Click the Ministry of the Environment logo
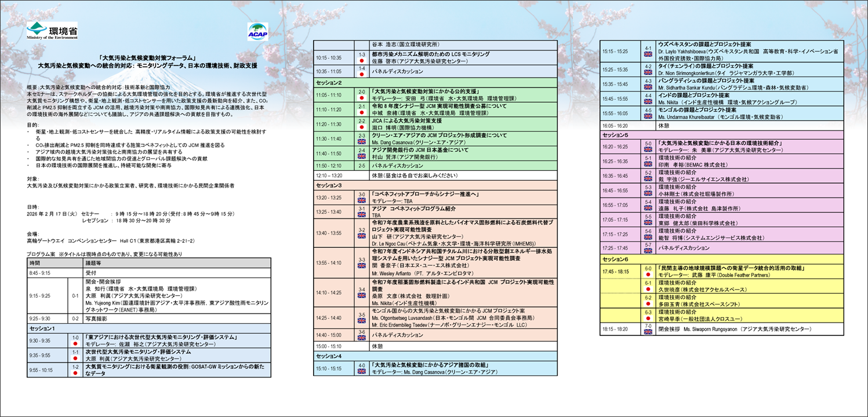868x417 pixels. 52,31
